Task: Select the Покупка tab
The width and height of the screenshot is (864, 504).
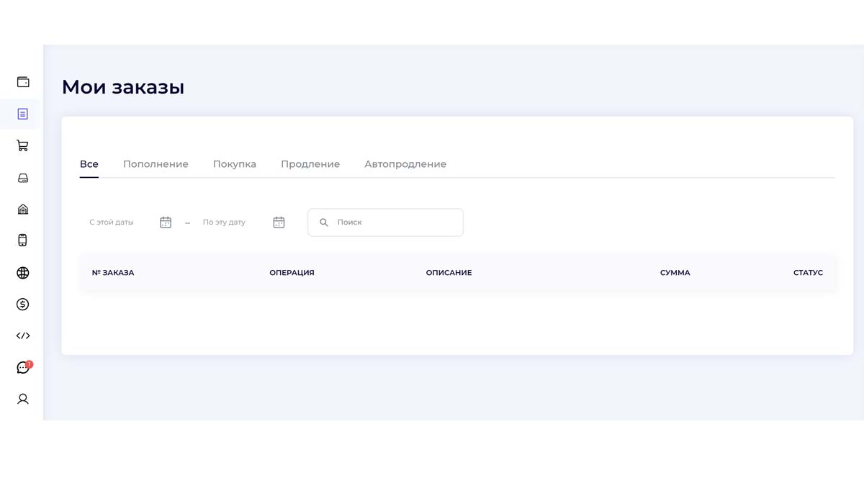Action: [235, 164]
